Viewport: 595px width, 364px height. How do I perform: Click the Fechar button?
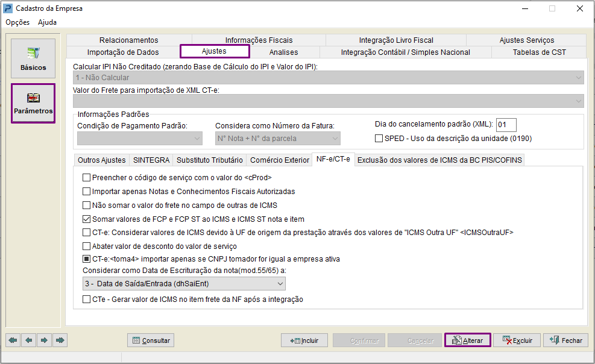coord(566,340)
